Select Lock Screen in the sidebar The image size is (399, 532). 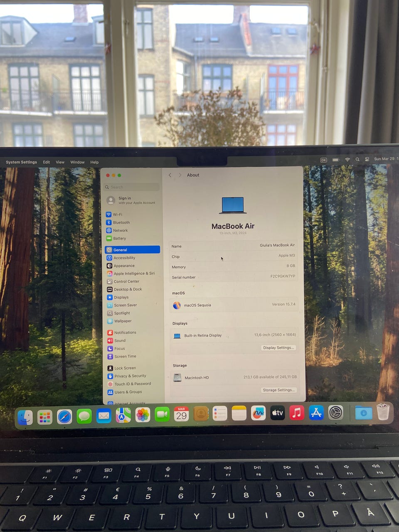(133, 368)
